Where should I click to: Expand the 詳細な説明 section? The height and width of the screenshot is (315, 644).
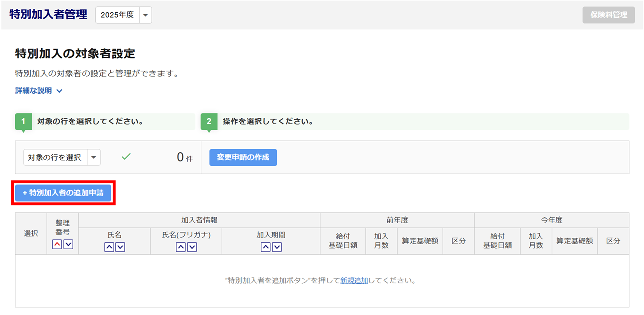39,91
